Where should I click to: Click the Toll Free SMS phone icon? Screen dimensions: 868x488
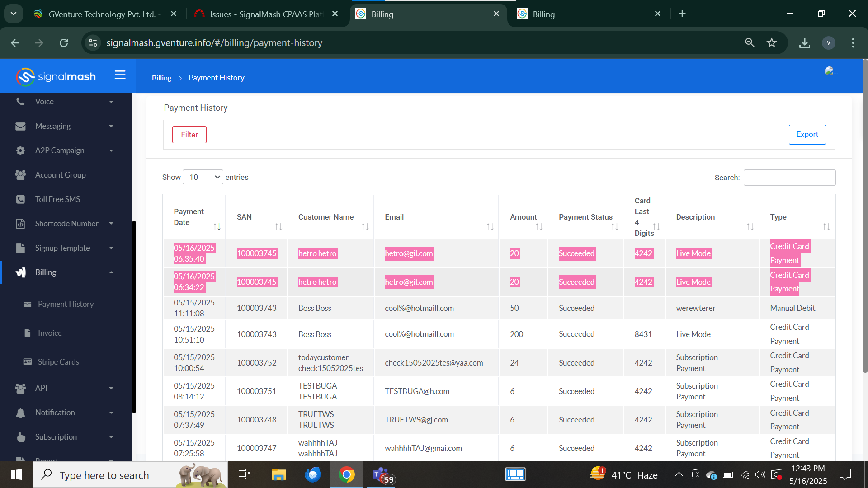[20, 199]
